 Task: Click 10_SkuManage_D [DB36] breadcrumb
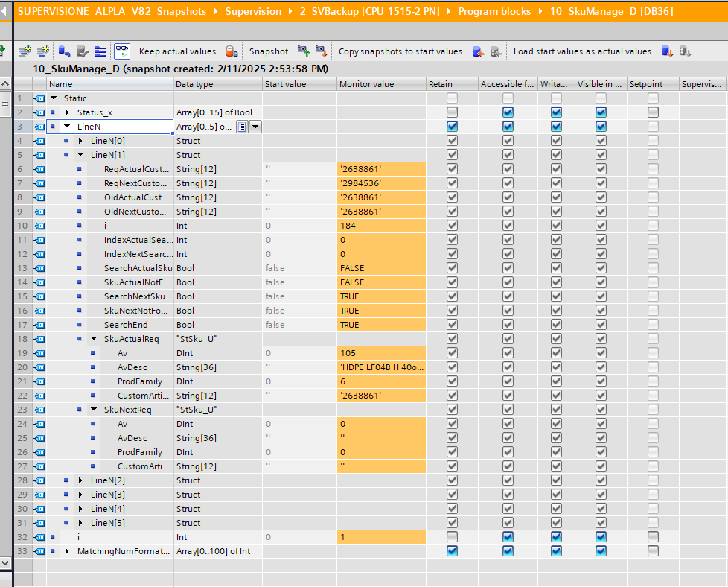point(611,11)
